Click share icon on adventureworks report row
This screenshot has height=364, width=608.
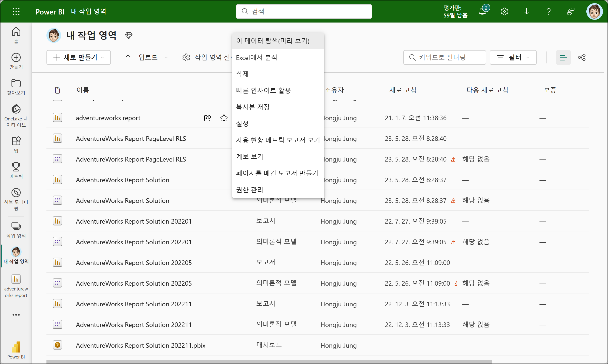(x=207, y=118)
